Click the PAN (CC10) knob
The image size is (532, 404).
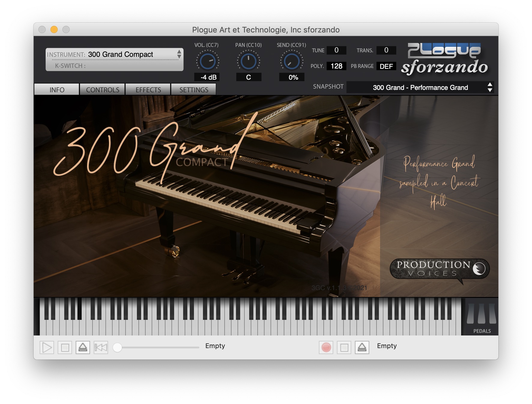tap(249, 61)
